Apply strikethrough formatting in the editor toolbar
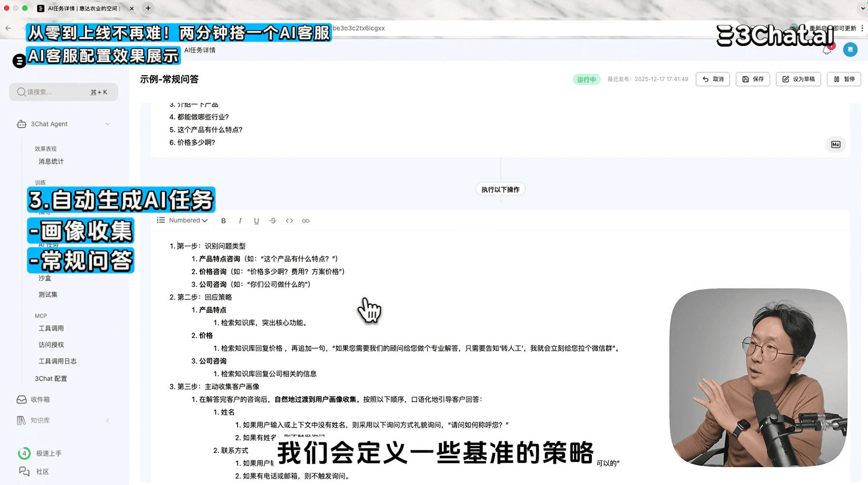 [273, 221]
